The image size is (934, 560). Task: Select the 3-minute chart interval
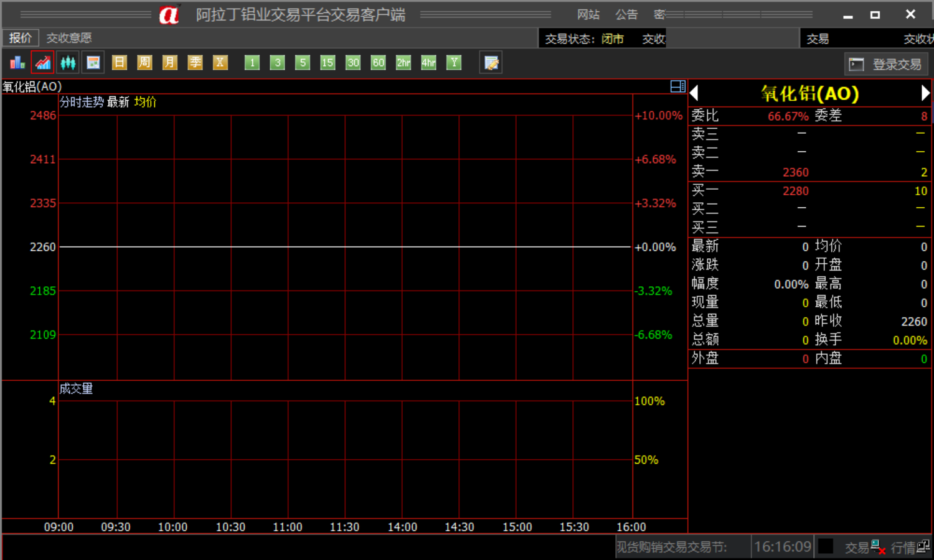(278, 62)
